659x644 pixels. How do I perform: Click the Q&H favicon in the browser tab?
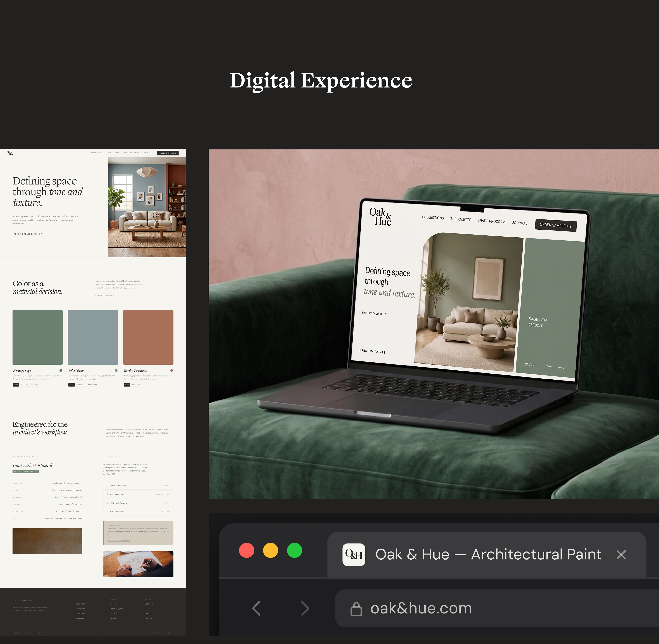[x=354, y=554]
